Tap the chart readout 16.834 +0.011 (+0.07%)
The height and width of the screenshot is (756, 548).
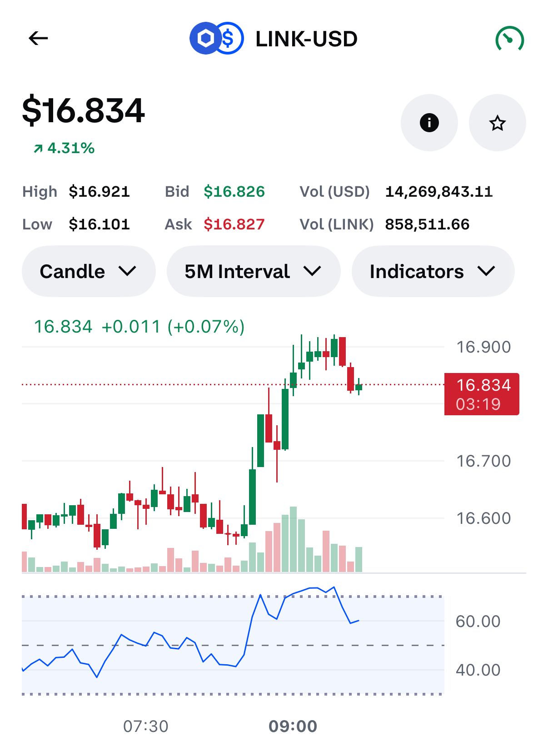[x=139, y=327]
